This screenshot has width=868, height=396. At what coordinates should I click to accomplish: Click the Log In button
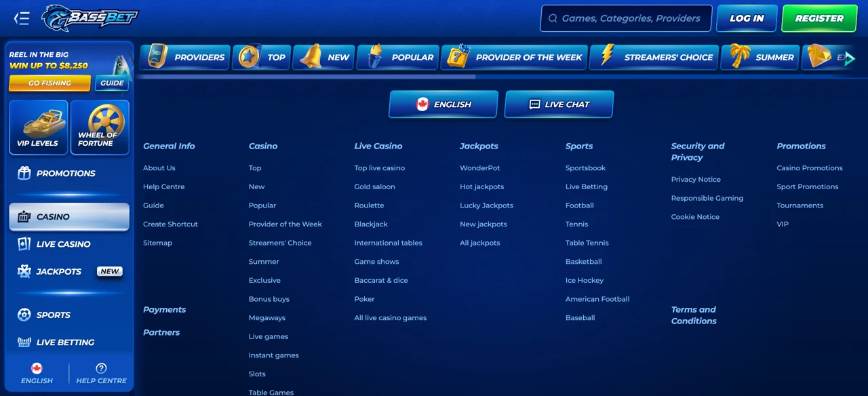(x=747, y=18)
